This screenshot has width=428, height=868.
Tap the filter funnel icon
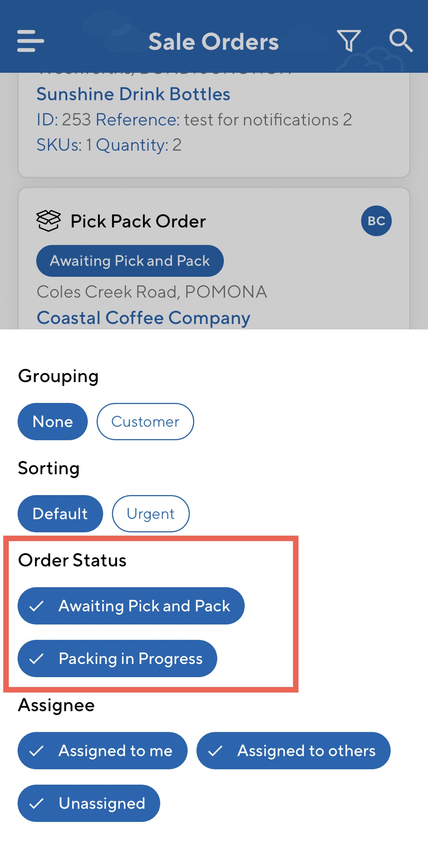pos(349,40)
